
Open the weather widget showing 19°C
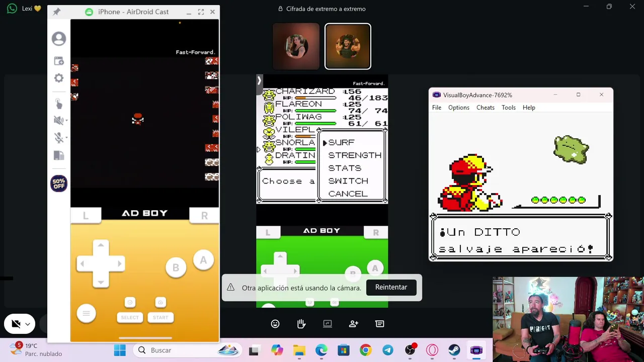pyautogui.click(x=37, y=350)
